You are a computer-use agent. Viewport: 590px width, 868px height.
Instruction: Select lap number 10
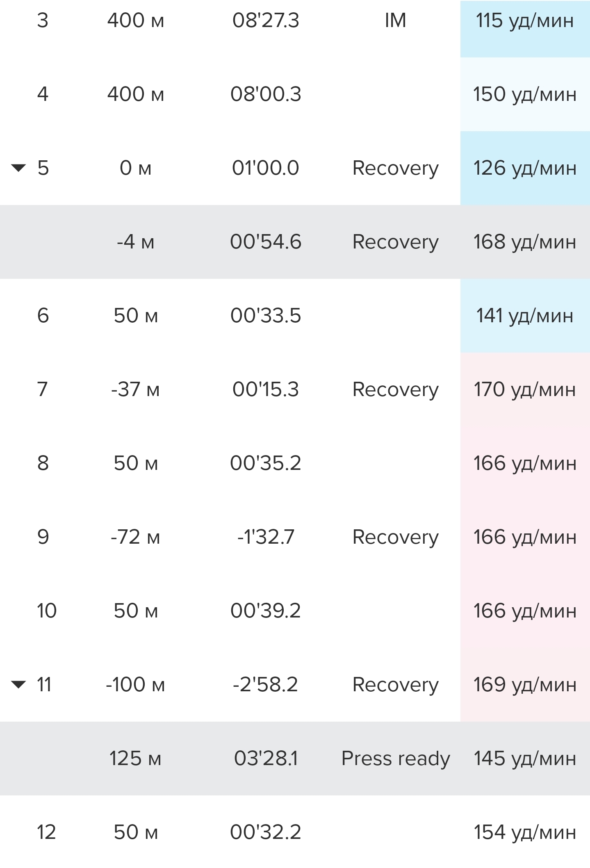pyautogui.click(x=46, y=611)
